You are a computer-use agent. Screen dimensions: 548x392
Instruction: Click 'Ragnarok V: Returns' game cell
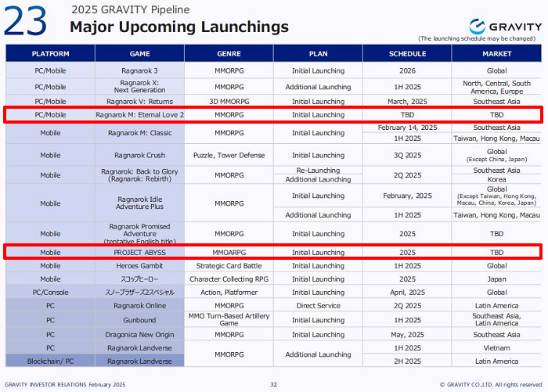coord(140,101)
